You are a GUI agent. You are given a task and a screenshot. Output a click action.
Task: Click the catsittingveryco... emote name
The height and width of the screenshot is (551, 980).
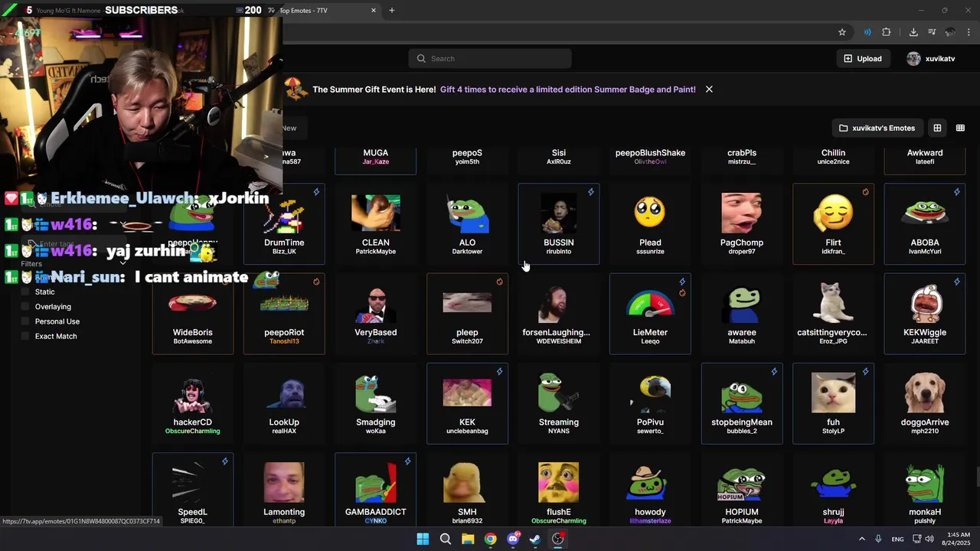tap(833, 332)
